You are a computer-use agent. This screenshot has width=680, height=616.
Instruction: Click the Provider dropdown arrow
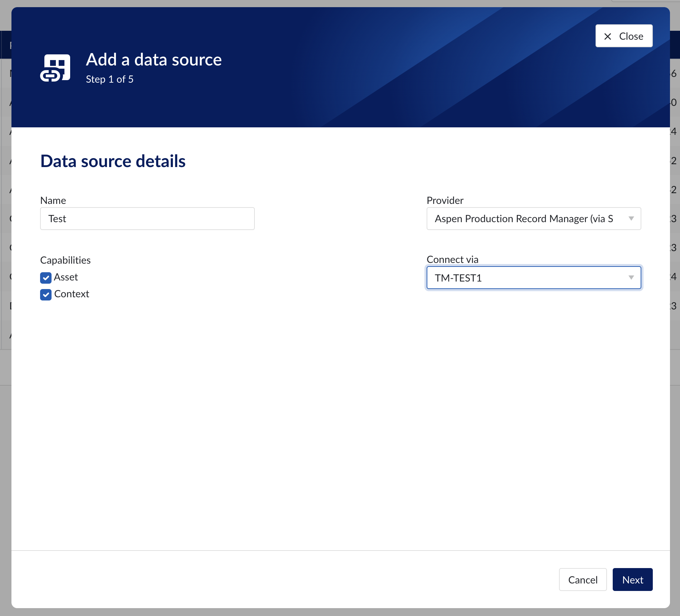pos(631,219)
